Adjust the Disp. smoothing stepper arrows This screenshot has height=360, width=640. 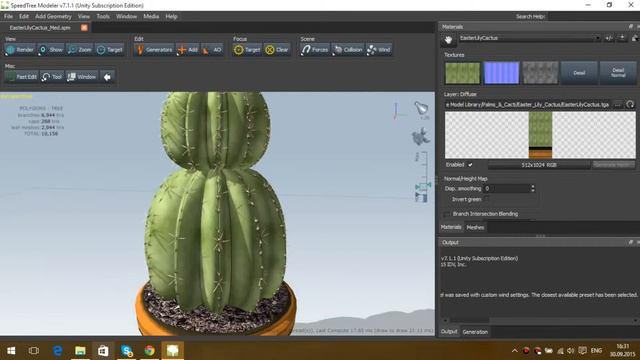tap(533, 189)
